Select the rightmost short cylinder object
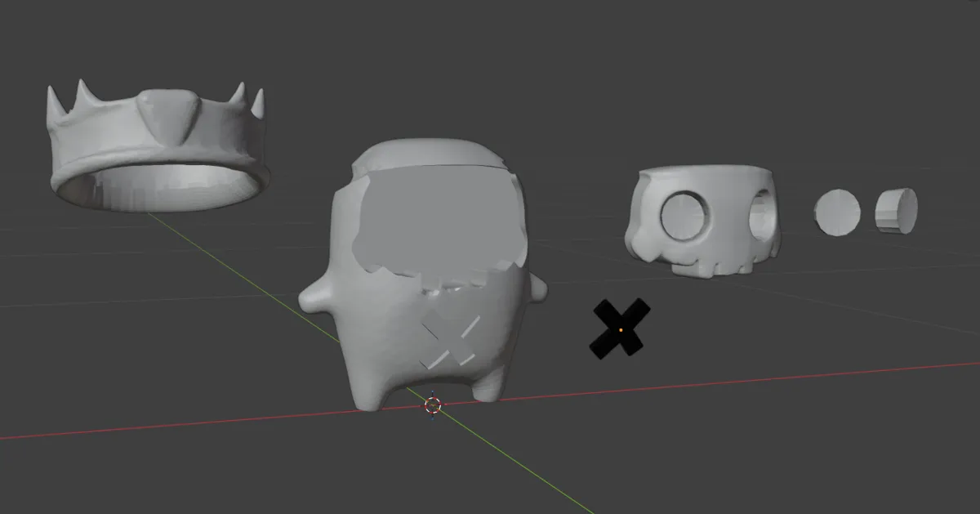Image resolution: width=980 pixels, height=514 pixels. tap(896, 211)
